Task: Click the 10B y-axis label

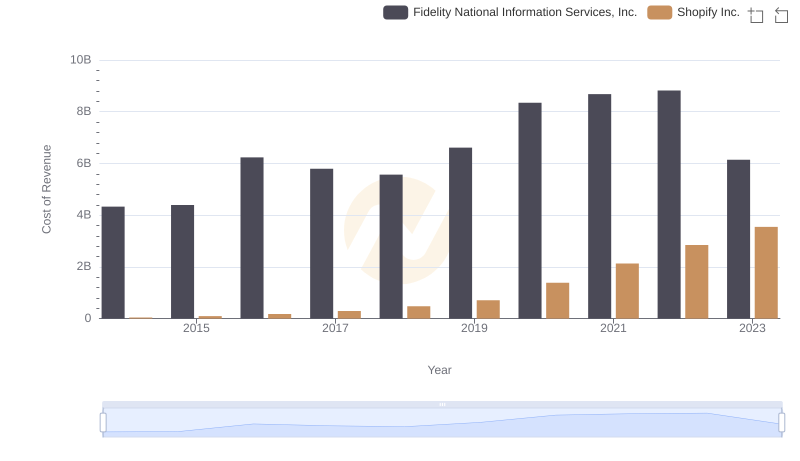Action: pos(81,60)
